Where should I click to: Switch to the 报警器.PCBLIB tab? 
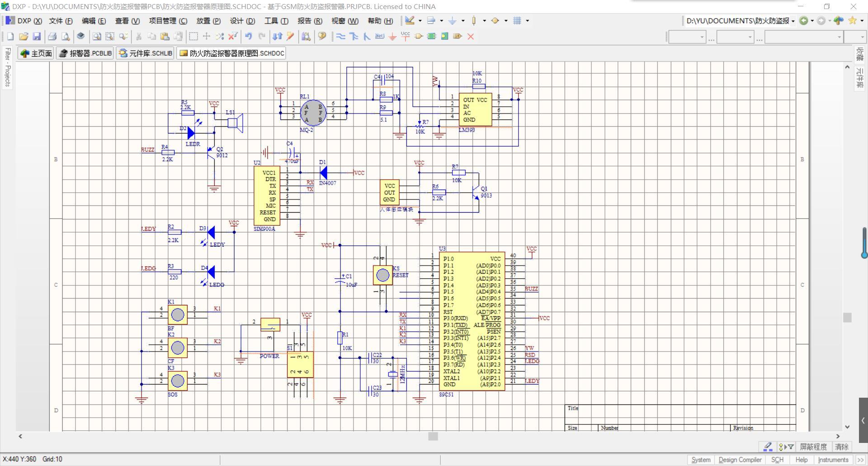(x=85, y=53)
